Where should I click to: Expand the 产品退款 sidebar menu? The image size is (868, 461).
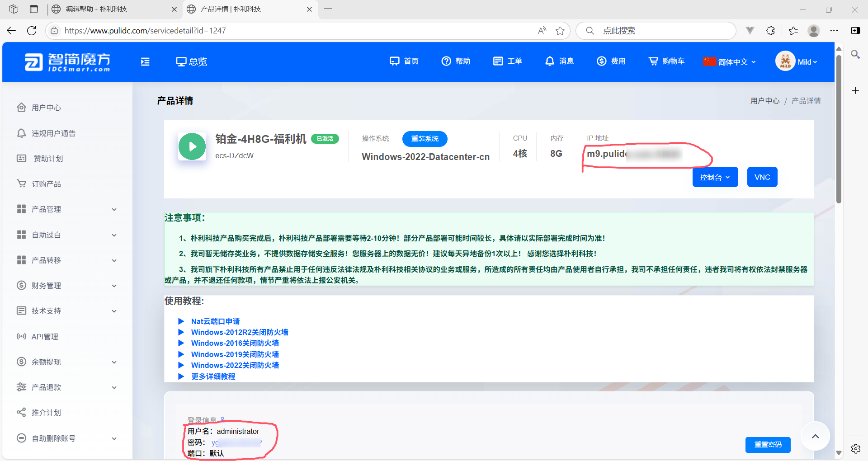coord(67,387)
